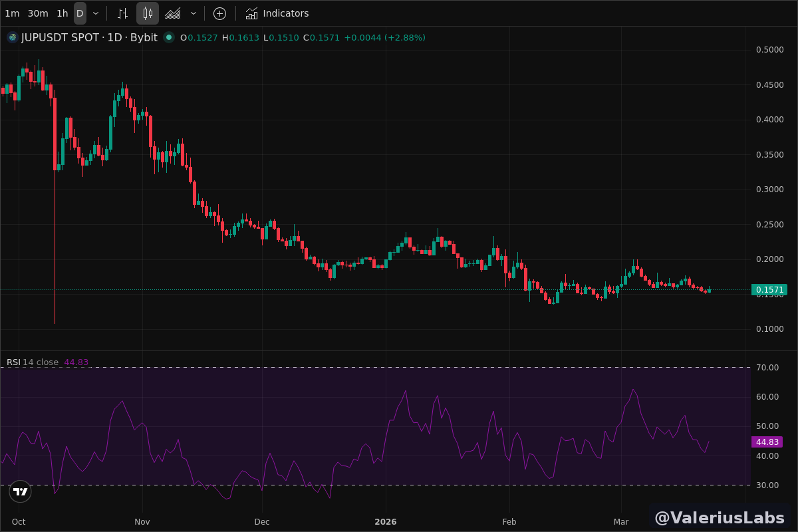The image size is (798, 532).
Task: Click the Mar label on the time axis
Action: (x=621, y=522)
